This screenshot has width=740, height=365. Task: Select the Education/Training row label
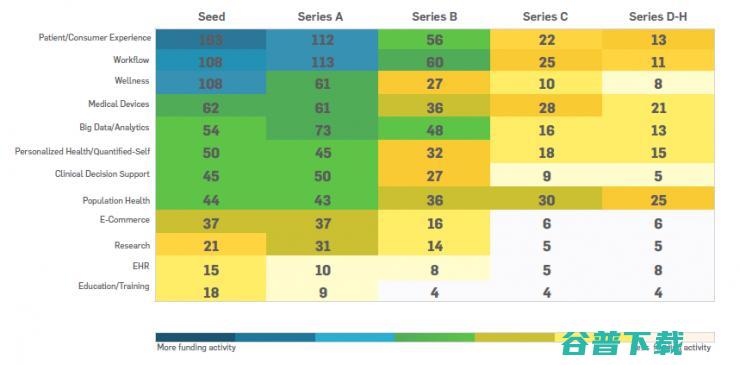point(114,286)
